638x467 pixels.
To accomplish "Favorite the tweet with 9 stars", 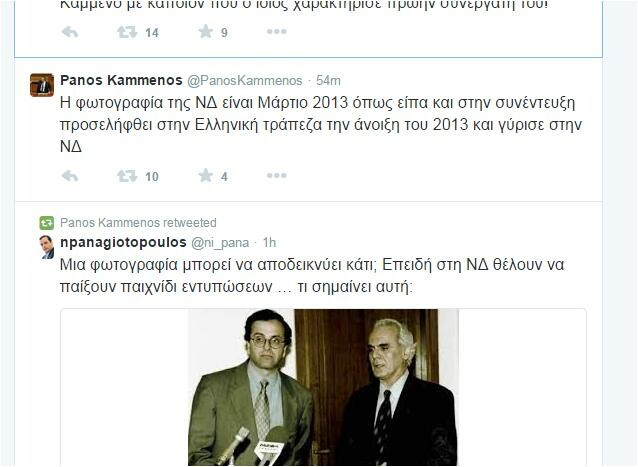I will click(x=206, y=31).
